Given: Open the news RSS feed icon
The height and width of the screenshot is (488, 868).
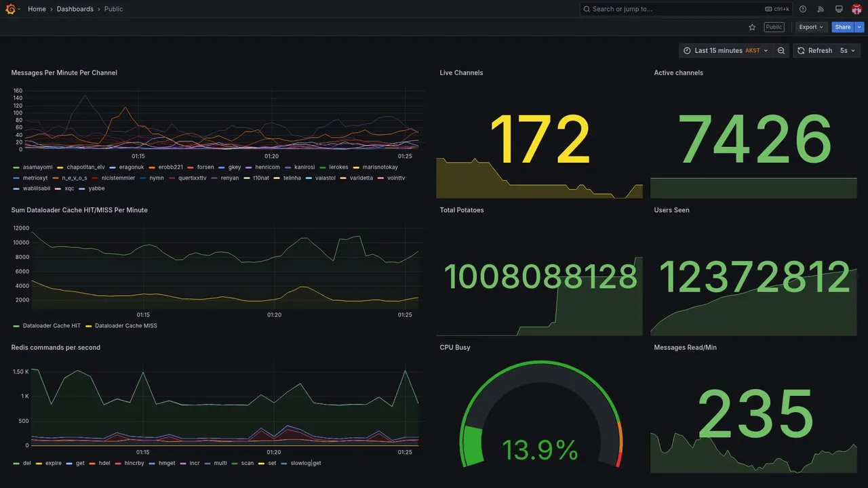Looking at the screenshot, I should click(821, 9).
